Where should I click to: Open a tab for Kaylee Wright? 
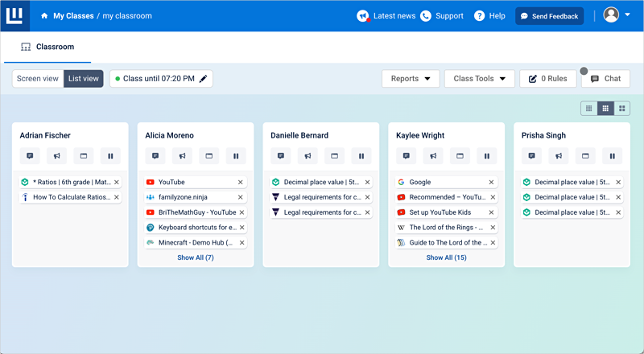[x=460, y=156]
